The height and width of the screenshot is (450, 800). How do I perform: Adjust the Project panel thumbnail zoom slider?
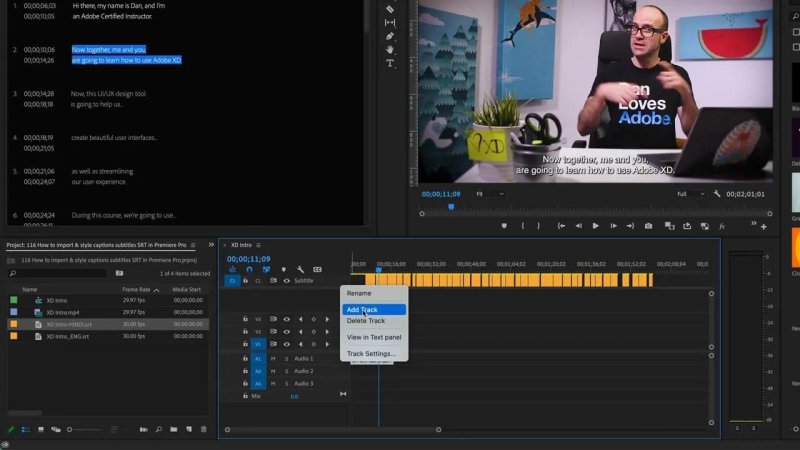pyautogui.click(x=84, y=430)
